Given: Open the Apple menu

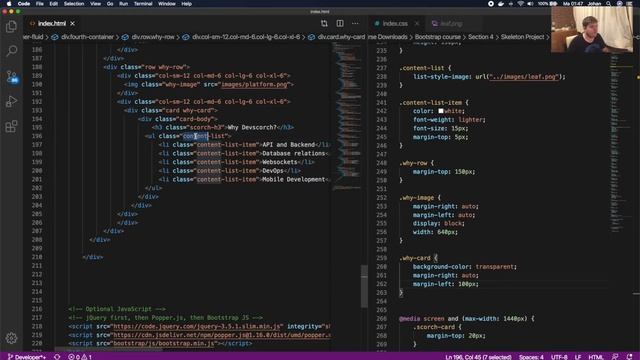Looking at the screenshot, I should coord(9,4).
